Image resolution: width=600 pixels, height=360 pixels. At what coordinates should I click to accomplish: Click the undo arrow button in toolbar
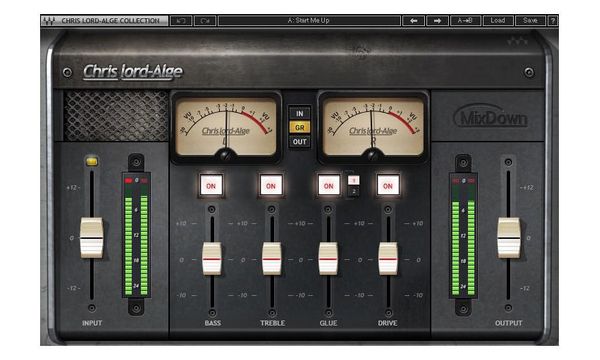(x=181, y=21)
